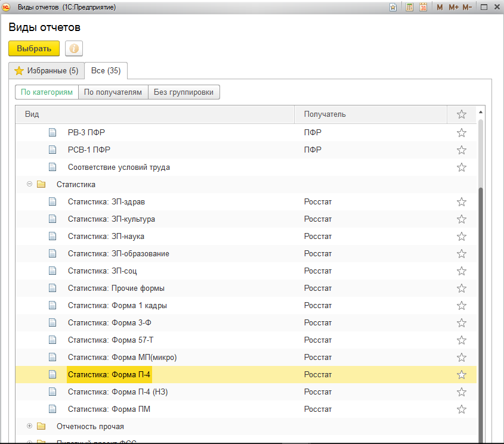Star Статистика: Форма МП(микро)
The image size is (504, 444).
[462, 358]
